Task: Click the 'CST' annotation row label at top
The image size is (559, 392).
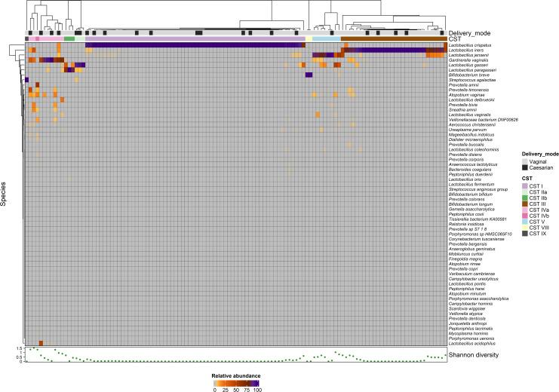Action: (x=455, y=39)
